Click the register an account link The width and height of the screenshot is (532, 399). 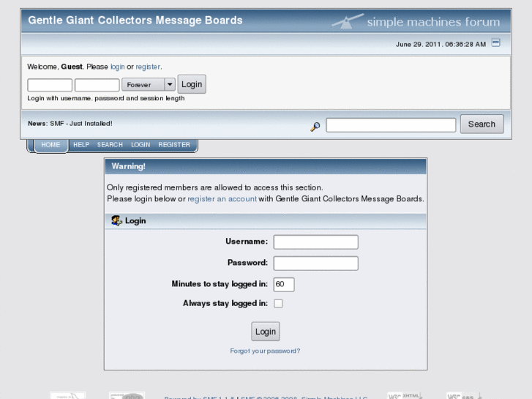(222, 198)
